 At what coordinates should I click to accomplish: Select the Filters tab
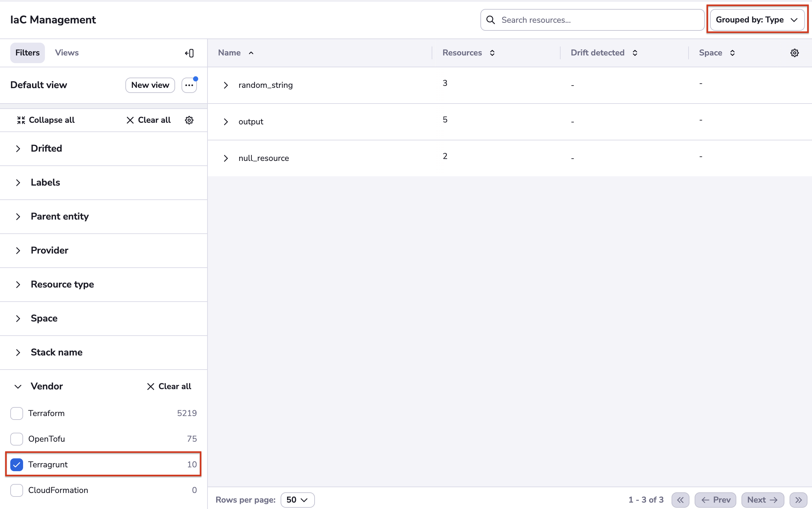pyautogui.click(x=27, y=53)
